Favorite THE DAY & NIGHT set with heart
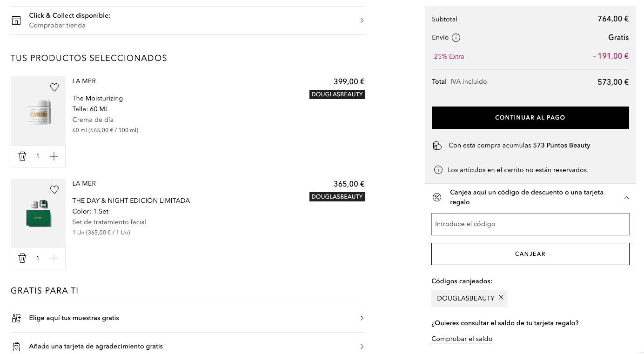 point(54,190)
